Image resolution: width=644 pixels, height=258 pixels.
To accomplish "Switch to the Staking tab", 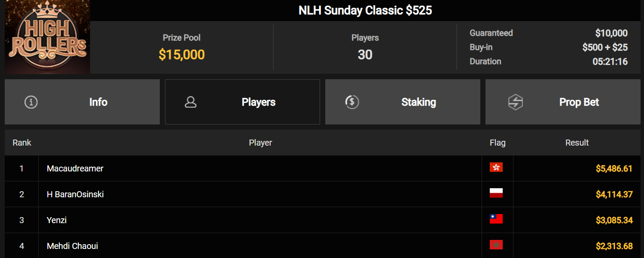I will [403, 102].
